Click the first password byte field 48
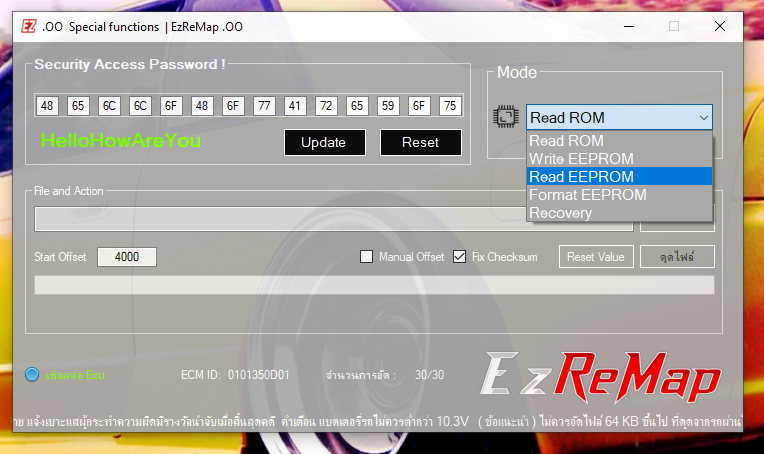This screenshot has width=764, height=454. pyautogui.click(x=47, y=105)
